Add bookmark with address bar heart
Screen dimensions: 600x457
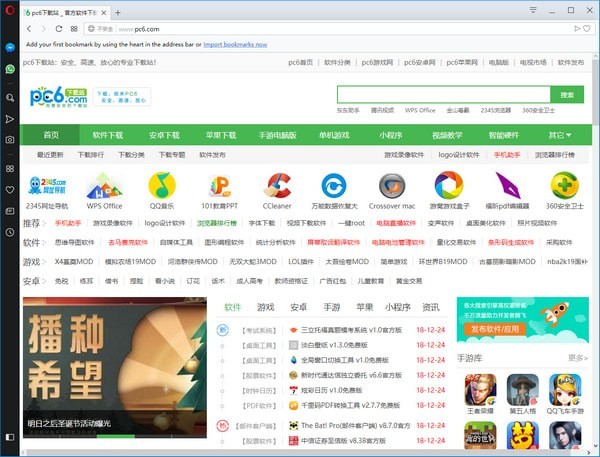pyautogui.click(x=587, y=29)
